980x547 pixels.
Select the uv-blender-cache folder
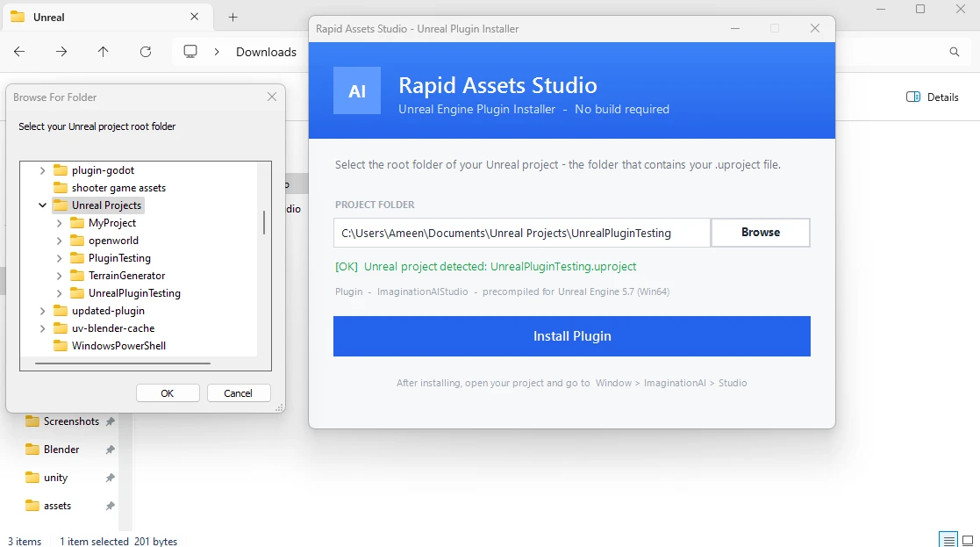pyautogui.click(x=104, y=327)
